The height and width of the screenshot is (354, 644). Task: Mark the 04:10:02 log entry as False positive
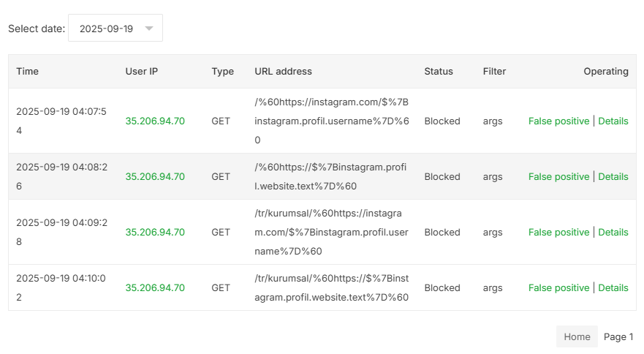558,287
